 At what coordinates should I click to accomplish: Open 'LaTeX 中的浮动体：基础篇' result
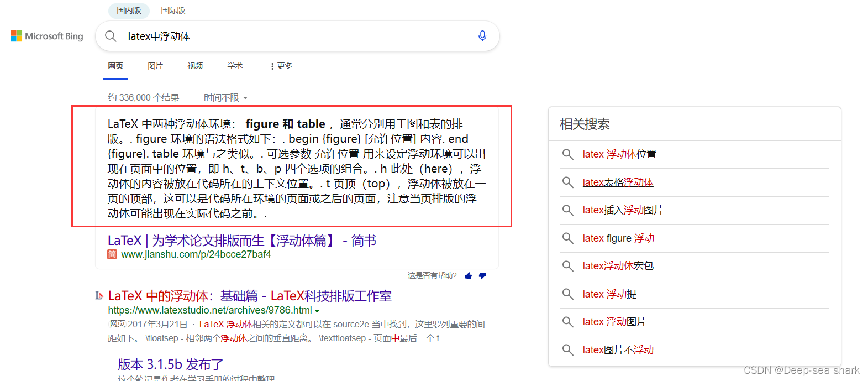click(x=250, y=296)
